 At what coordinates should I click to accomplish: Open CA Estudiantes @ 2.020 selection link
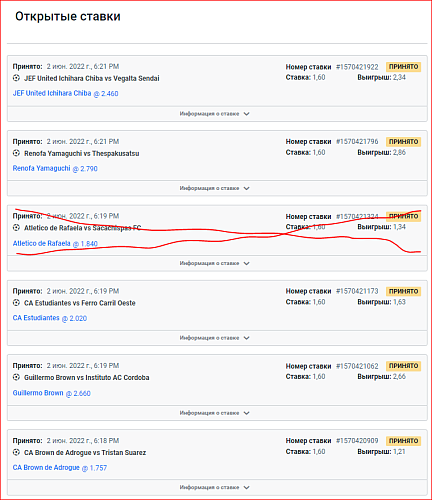pyautogui.click(x=50, y=318)
